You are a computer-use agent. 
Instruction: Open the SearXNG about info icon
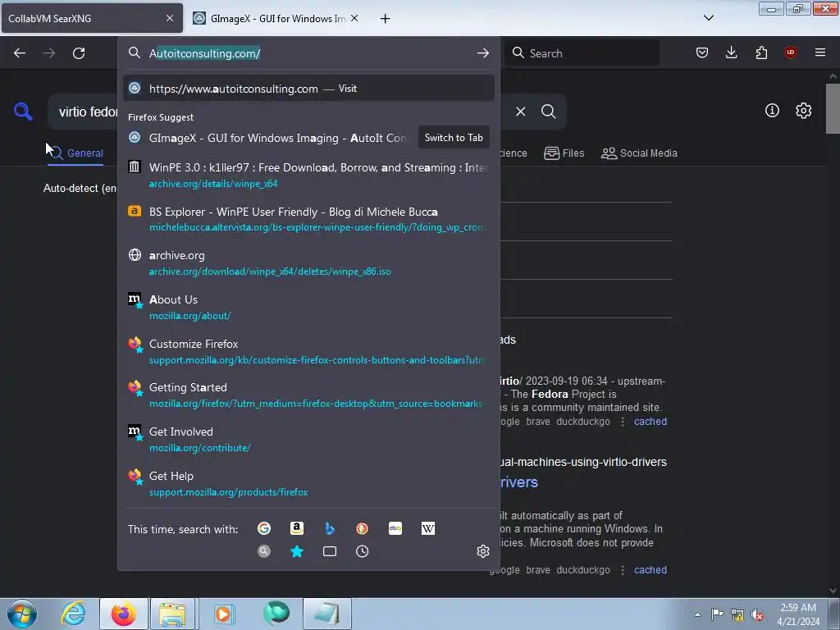pyautogui.click(x=772, y=111)
